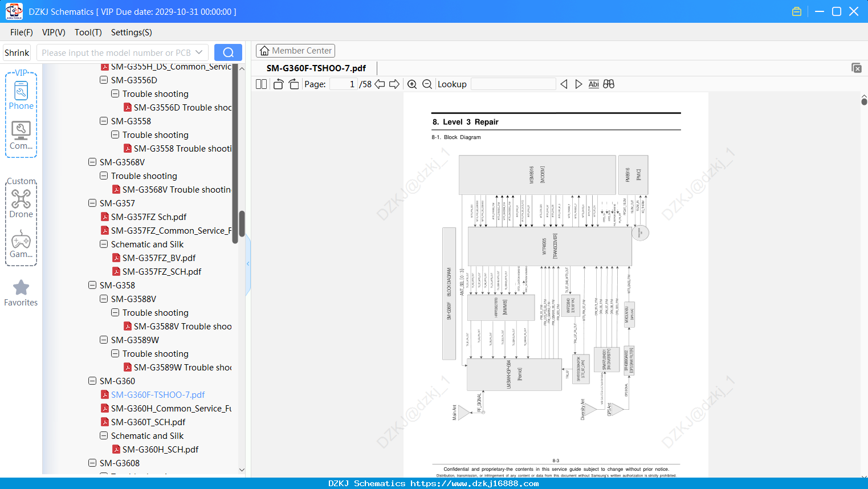Collapse the SM-G360 node

click(x=92, y=381)
